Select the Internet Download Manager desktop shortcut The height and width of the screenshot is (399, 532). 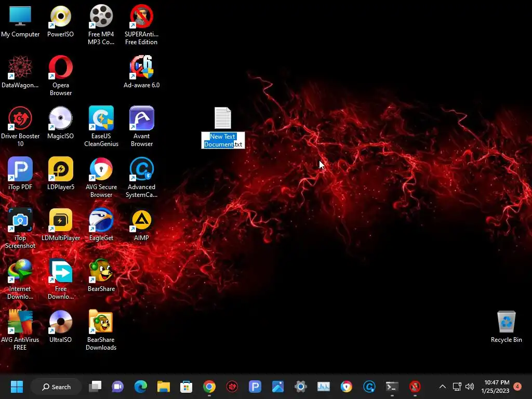(20, 279)
